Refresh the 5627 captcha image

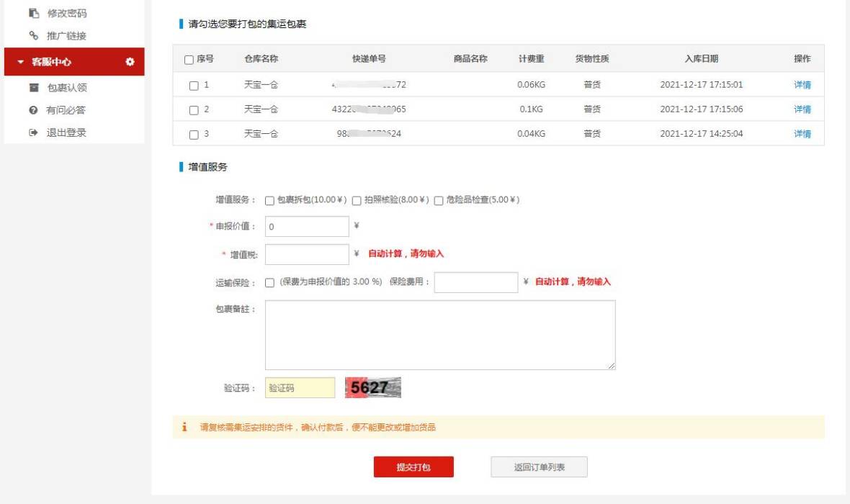373,387
